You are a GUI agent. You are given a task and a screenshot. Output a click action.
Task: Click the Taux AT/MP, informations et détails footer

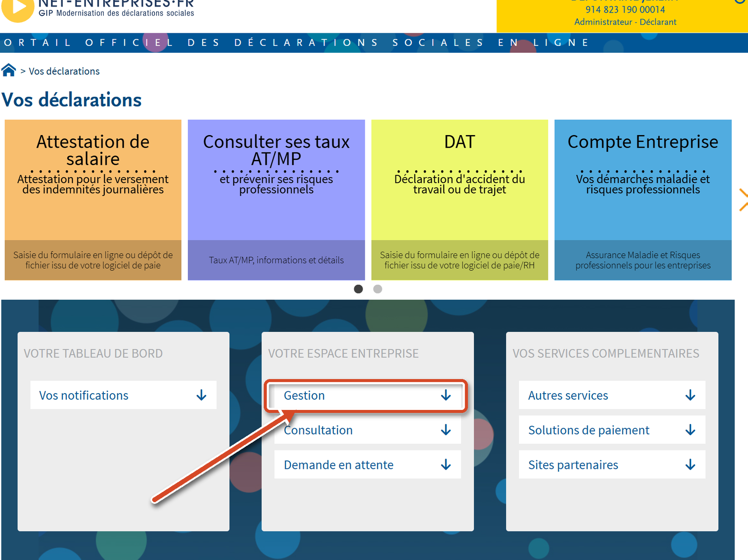pos(276,260)
